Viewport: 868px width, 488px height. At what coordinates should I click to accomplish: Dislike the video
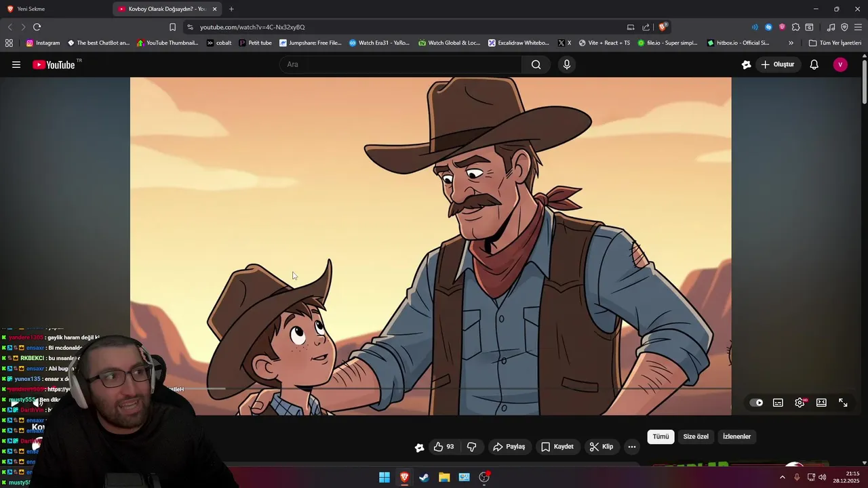click(471, 447)
